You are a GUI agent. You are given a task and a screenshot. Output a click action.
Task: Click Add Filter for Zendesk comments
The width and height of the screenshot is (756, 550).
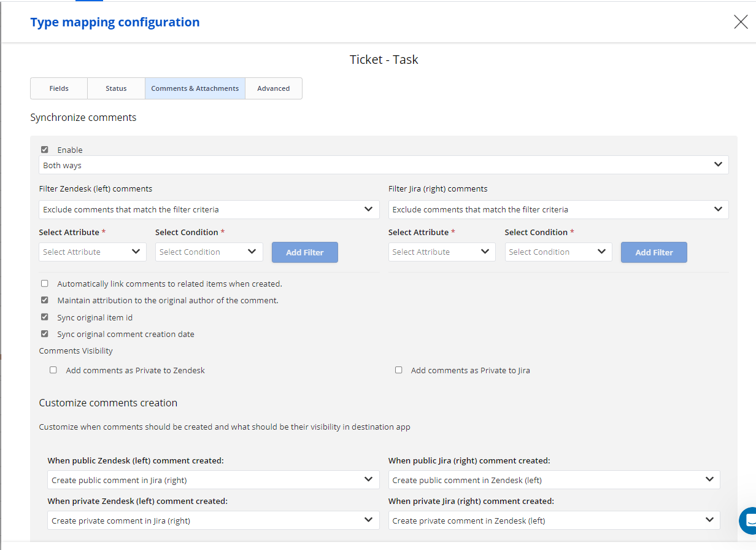coord(305,252)
